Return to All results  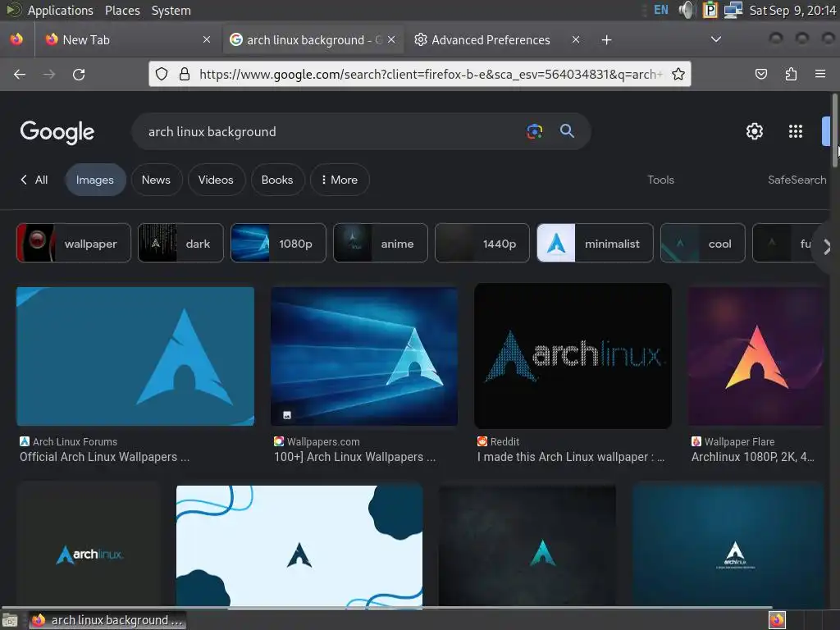click(x=34, y=180)
